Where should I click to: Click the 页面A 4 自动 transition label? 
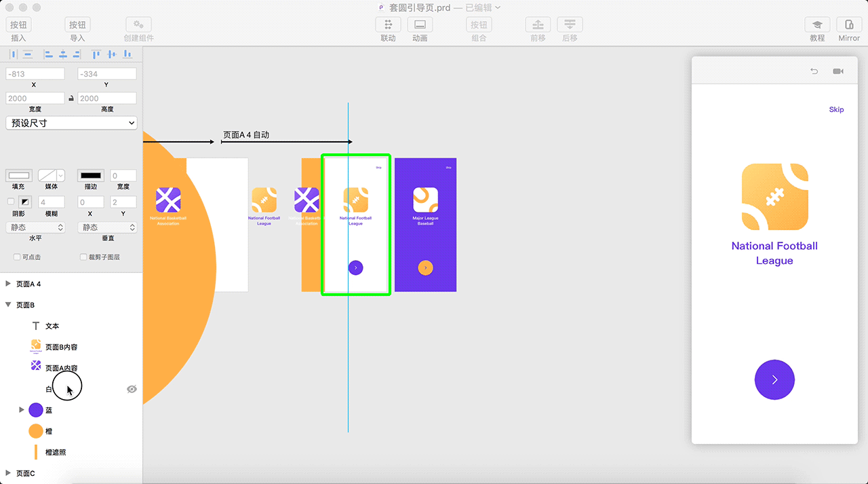tap(246, 134)
